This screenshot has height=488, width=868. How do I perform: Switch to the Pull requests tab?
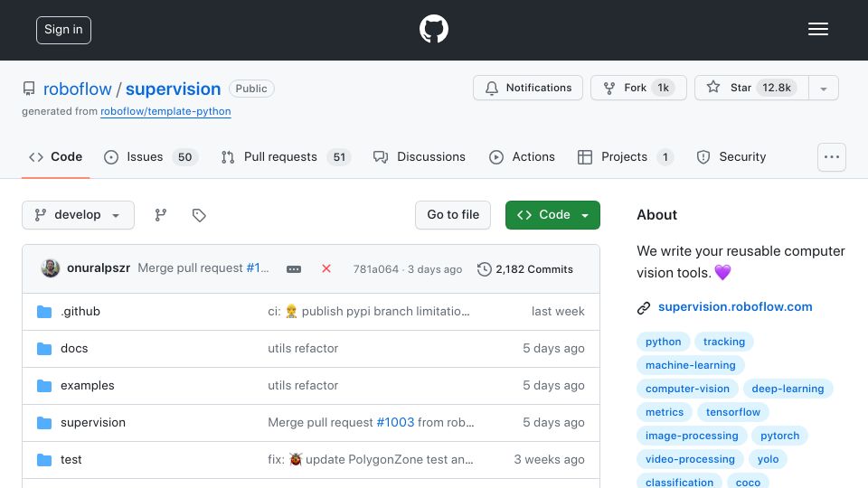pyautogui.click(x=286, y=157)
